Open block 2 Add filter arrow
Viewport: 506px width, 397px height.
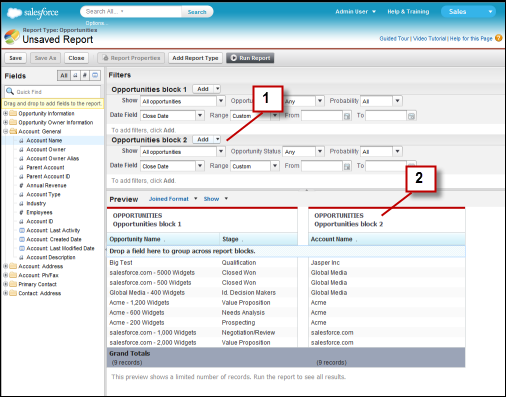[217, 139]
